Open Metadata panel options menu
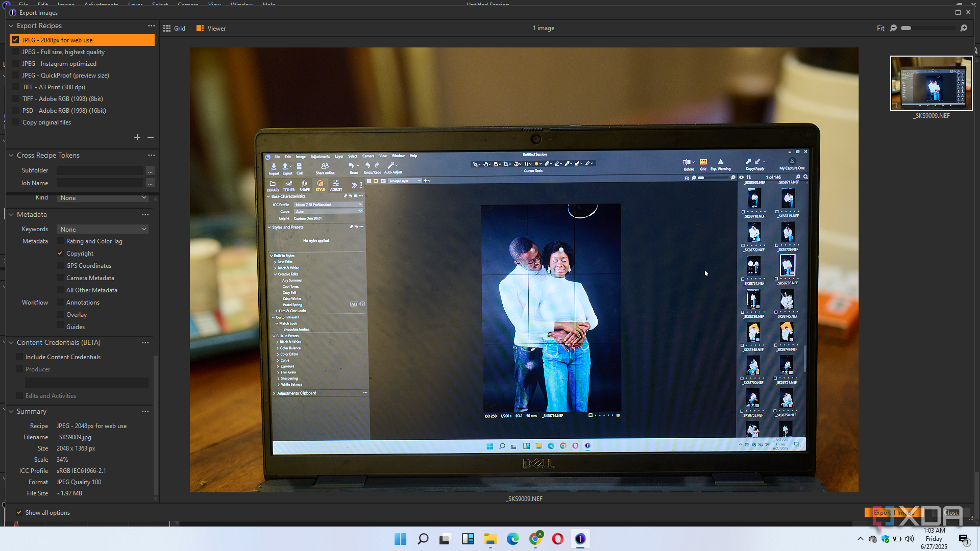This screenshot has height=551, width=980. [145, 214]
